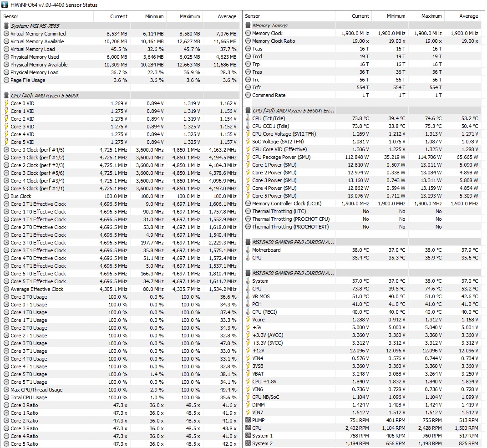Click the chip icon beside CPU [#0]: AMD Ryzen 5 5600X

[6, 95]
